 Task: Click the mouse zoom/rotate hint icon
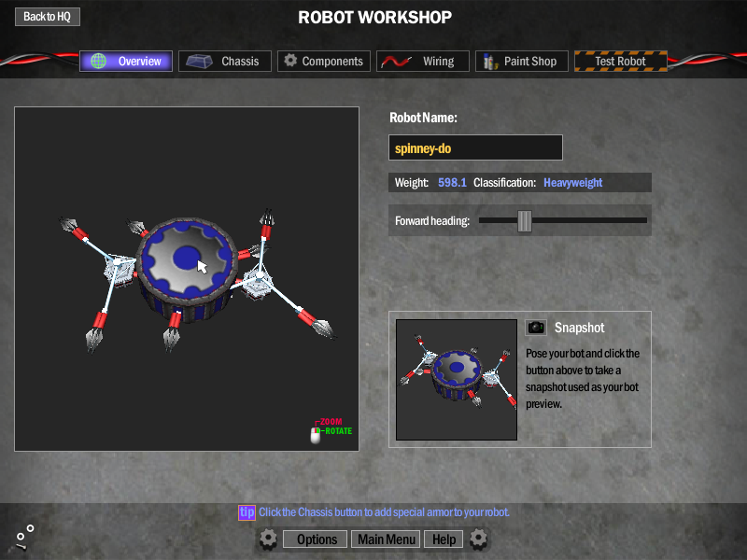coord(315,435)
